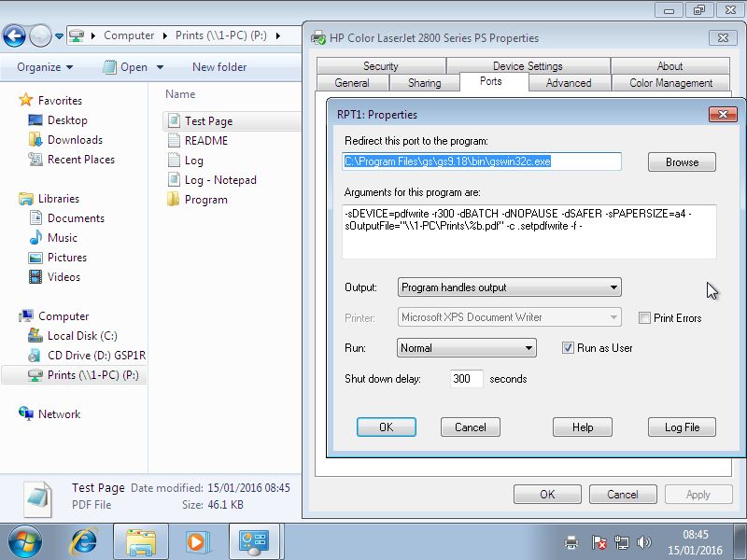Click OK in RPT1 Properties dialog
The width and height of the screenshot is (747, 560).
(x=387, y=427)
